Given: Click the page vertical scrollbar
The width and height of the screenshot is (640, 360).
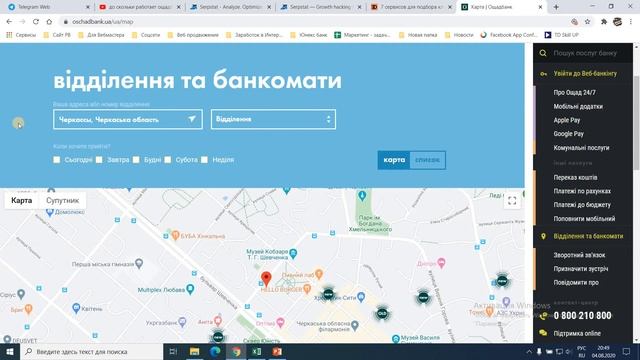Looking at the screenshot, I should 636,122.
